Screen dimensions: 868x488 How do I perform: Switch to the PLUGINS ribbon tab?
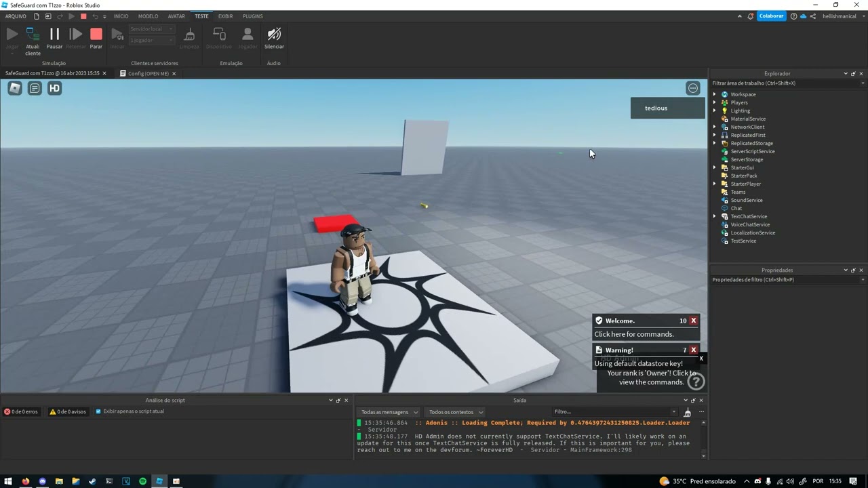252,16
